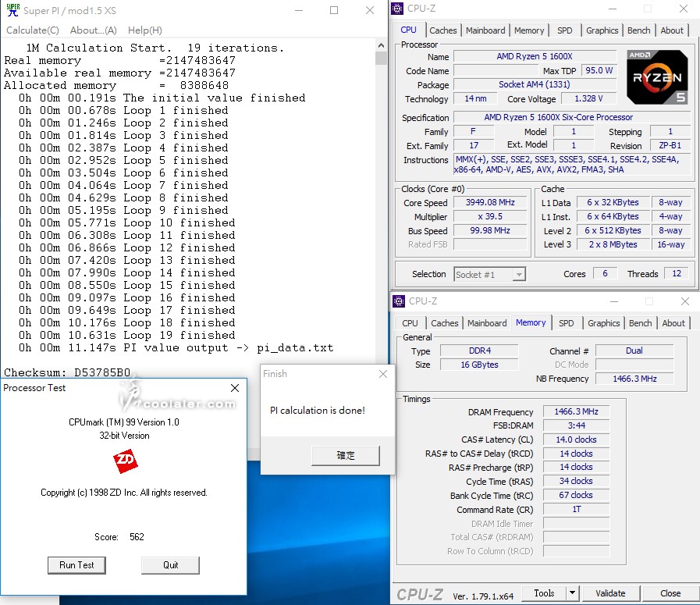Expand the Socket #1 selection dropdown

tap(518, 274)
